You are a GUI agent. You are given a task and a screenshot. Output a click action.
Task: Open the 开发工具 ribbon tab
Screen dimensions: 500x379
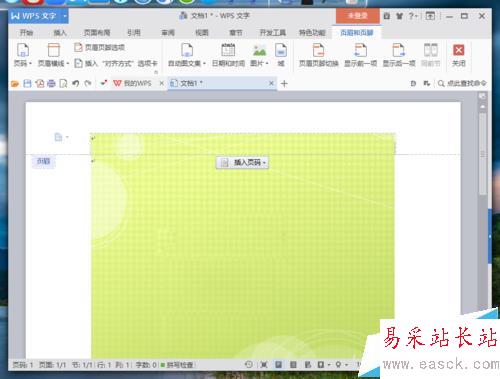pyautogui.click(x=273, y=33)
